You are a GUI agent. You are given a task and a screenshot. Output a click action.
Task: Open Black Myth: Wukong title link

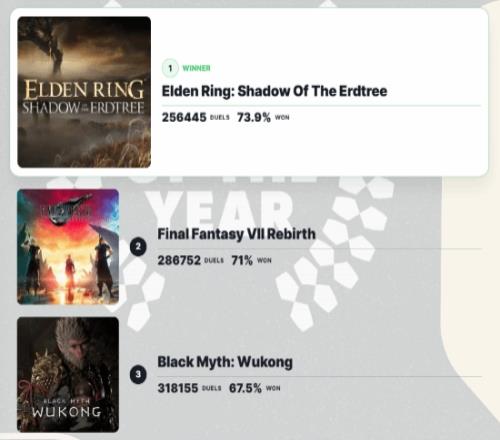[x=225, y=362]
